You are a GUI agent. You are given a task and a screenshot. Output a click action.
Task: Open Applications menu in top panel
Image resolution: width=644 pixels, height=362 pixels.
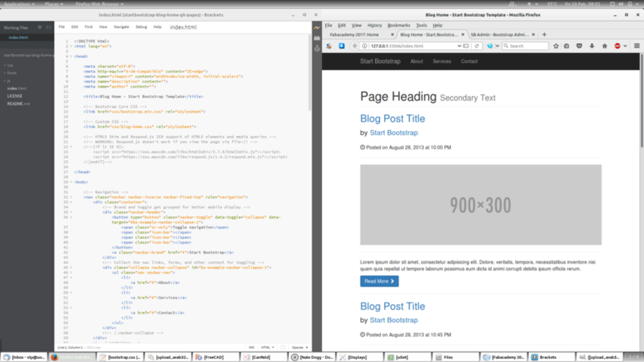click(19, 4)
